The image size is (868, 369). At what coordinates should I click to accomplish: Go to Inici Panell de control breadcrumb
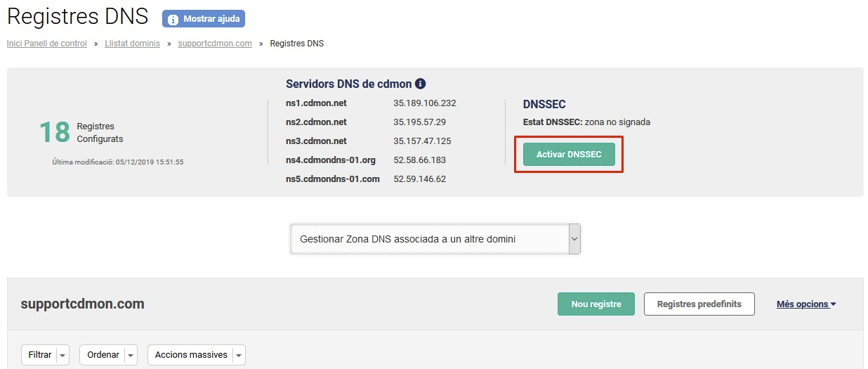point(47,44)
